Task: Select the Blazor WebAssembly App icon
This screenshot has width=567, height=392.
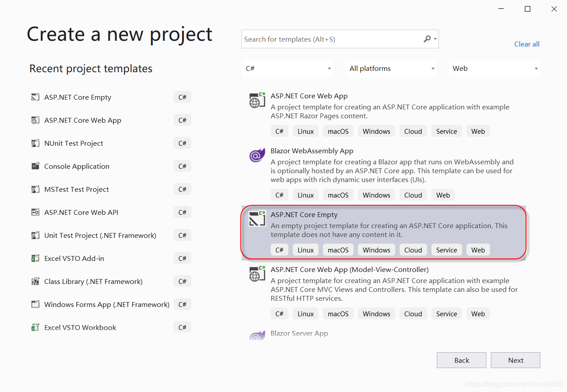Action: 257,155
